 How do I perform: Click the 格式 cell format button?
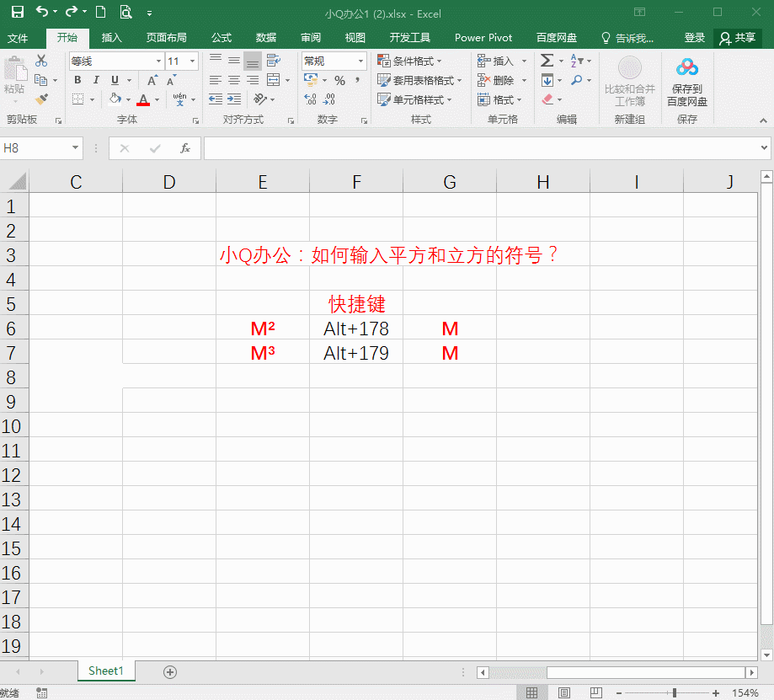coord(500,99)
